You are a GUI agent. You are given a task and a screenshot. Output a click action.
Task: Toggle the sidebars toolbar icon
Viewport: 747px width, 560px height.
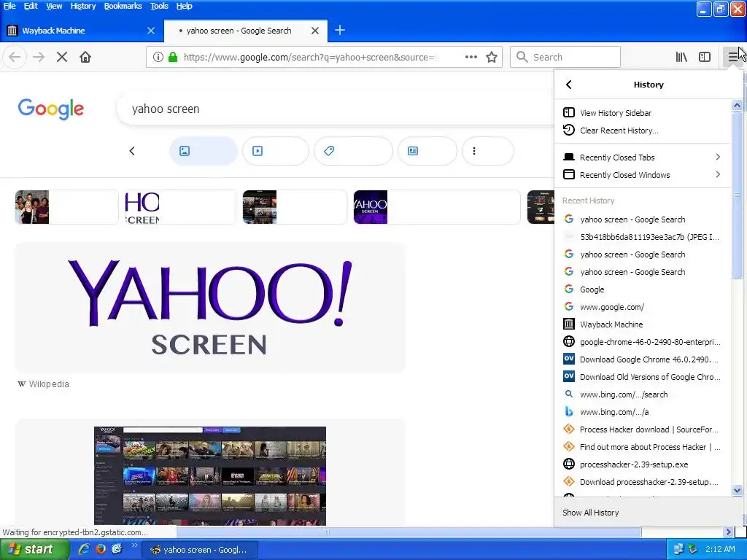[705, 57]
